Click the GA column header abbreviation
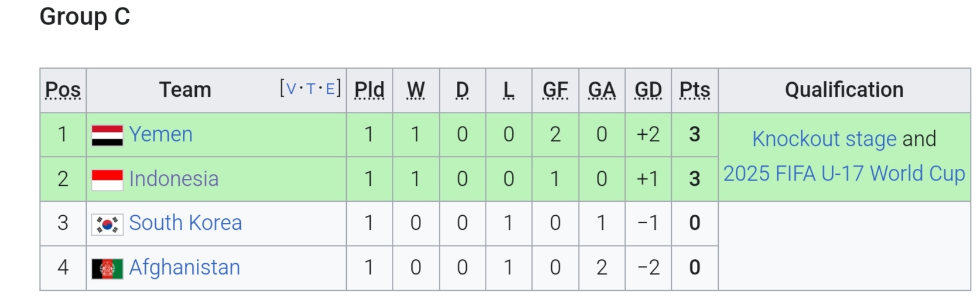Viewport: 980px width, 302px height. coord(602,90)
